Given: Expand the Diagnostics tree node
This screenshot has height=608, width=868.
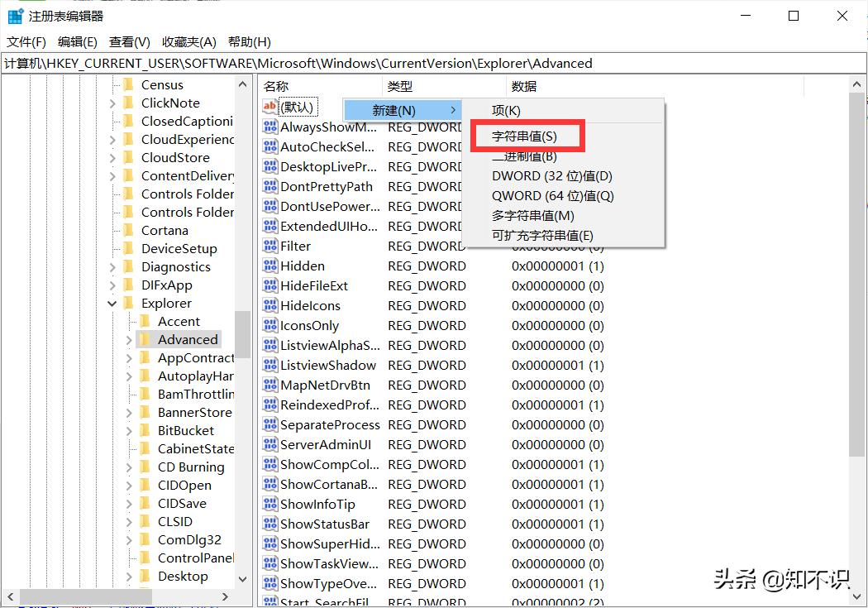Looking at the screenshot, I should (x=112, y=267).
